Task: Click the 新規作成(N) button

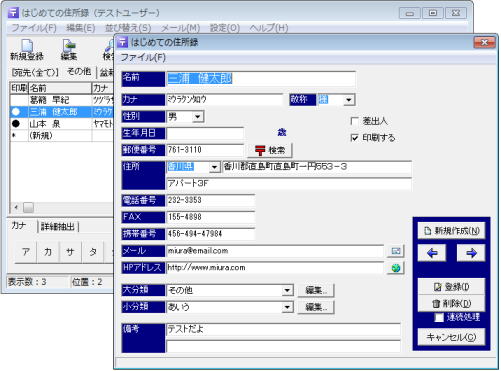Action: [451, 231]
